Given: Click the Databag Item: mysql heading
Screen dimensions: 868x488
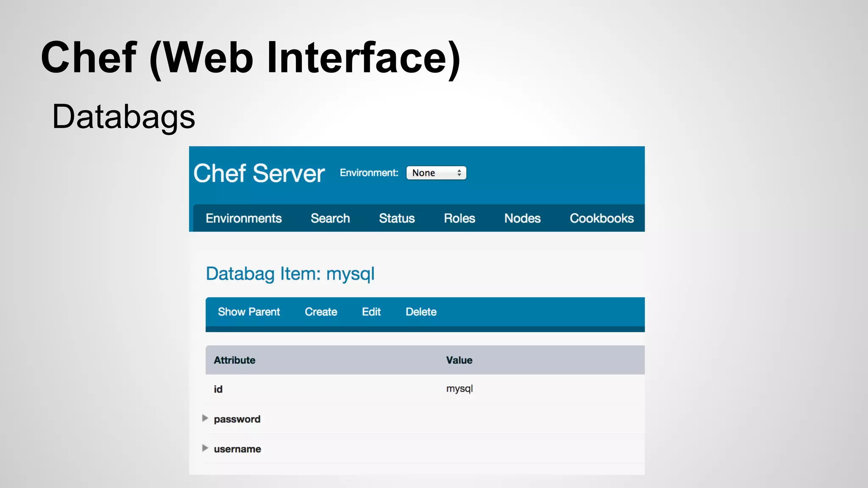Looking at the screenshot, I should (290, 274).
